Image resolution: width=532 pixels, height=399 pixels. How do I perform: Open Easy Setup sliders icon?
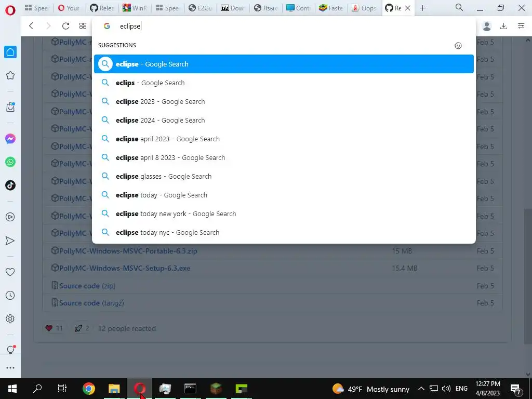(x=521, y=26)
